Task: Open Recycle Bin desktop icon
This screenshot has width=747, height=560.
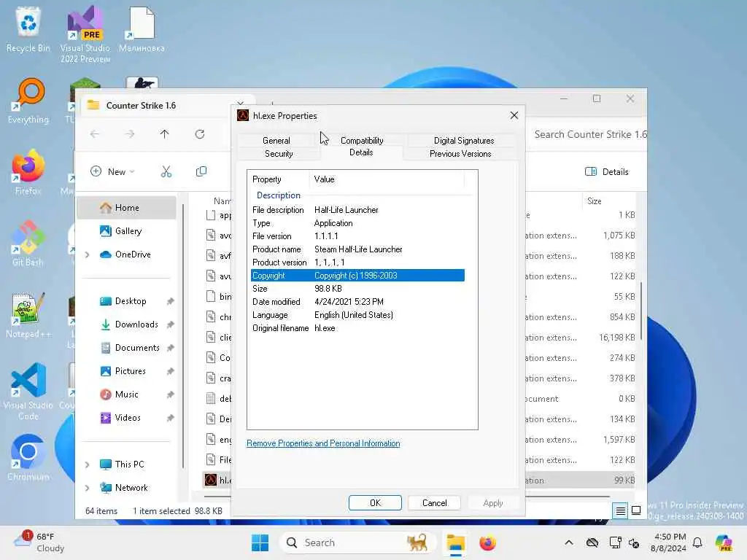Action: [28, 28]
